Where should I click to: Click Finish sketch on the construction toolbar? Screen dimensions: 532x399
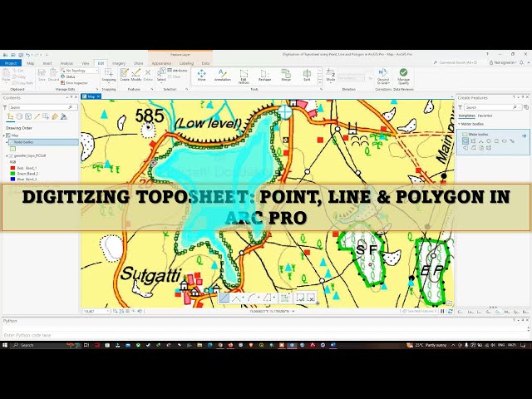tap(301, 298)
